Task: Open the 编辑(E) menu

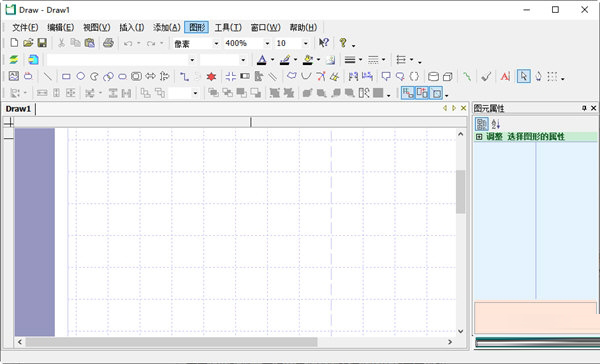Action: click(x=60, y=28)
